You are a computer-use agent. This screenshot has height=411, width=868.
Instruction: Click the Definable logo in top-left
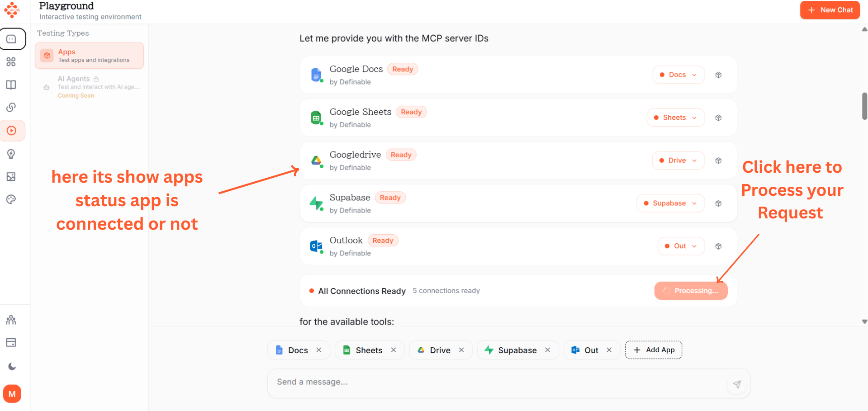(x=12, y=9)
